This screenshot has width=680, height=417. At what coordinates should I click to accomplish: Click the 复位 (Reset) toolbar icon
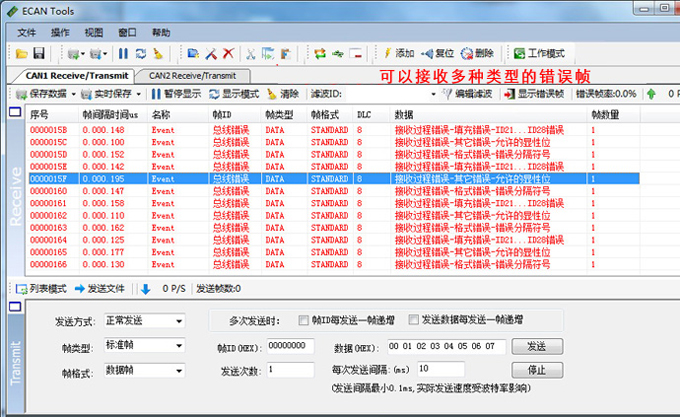point(437,53)
